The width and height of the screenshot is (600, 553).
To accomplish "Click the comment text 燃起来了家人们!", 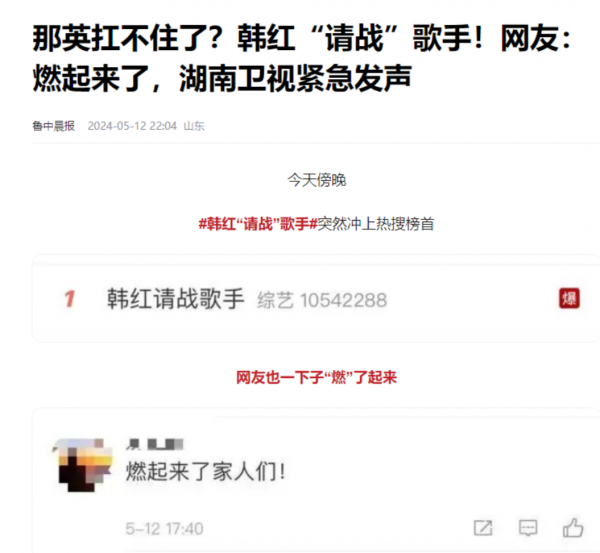I will 206,471.
